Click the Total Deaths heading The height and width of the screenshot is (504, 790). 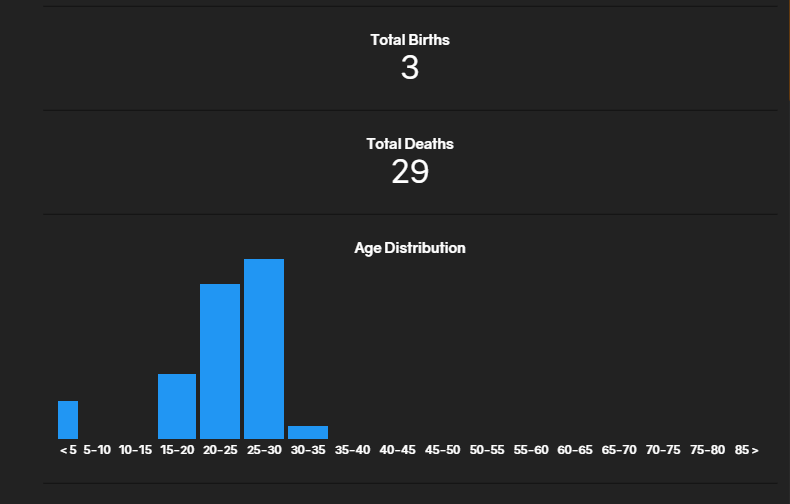coord(410,144)
